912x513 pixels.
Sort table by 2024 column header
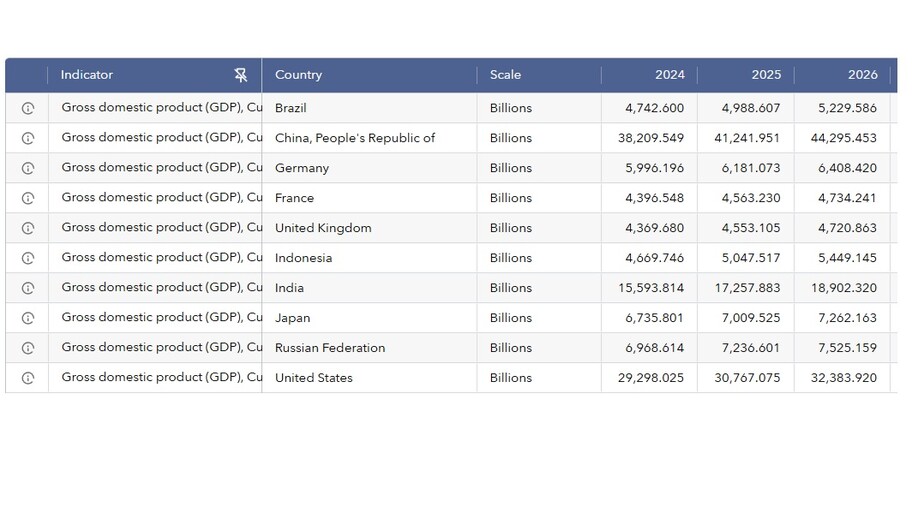[669, 75]
